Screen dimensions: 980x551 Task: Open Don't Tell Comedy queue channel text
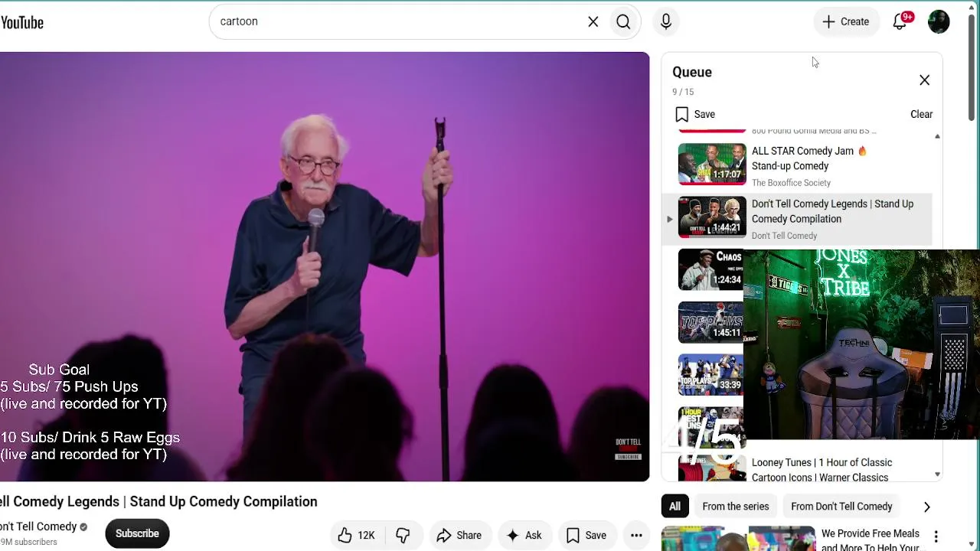point(784,236)
